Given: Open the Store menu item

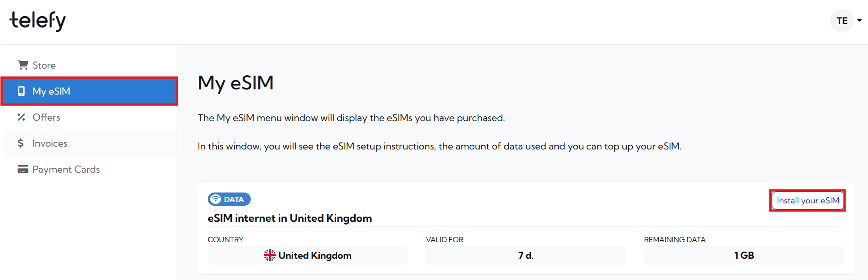Looking at the screenshot, I should click(44, 65).
